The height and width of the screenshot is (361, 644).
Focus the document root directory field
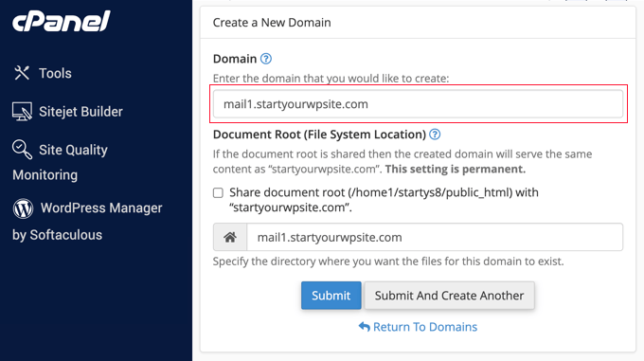tap(435, 237)
